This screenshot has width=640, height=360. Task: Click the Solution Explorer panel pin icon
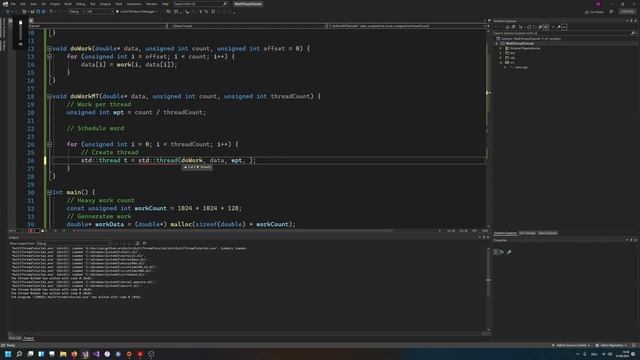coord(631,21)
